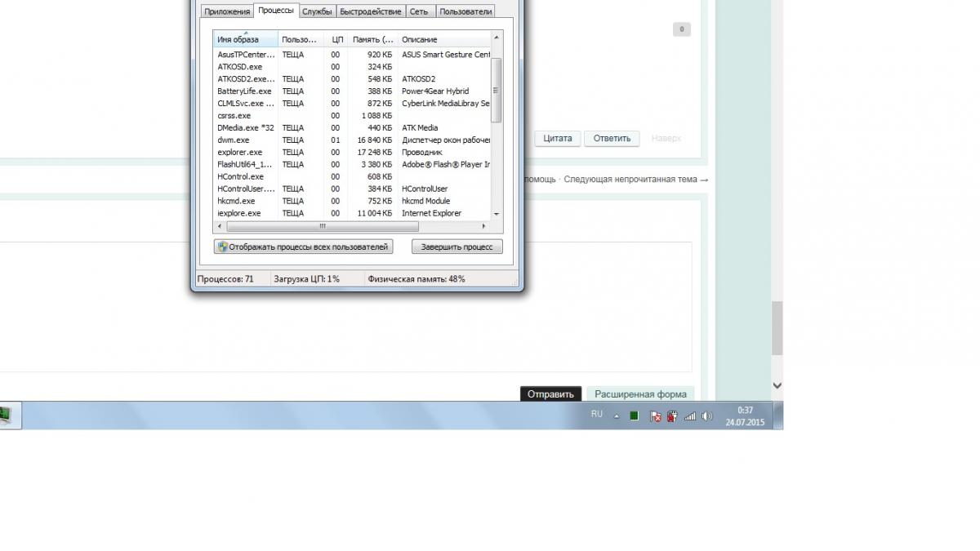The image size is (980, 551).
Task: Select the hkcmd.exe process
Action: pyautogui.click(x=352, y=201)
